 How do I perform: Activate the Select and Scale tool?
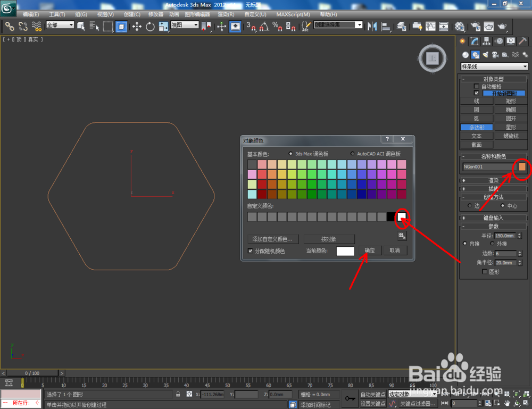[163, 26]
